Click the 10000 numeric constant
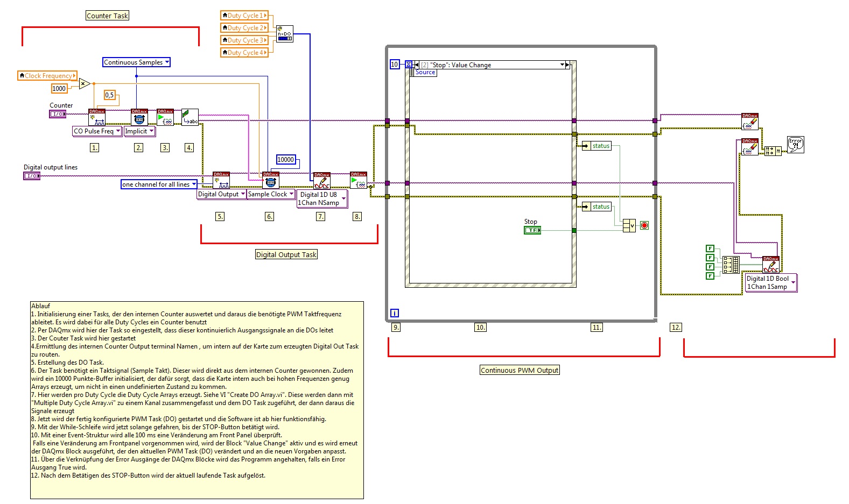This screenshot has width=849, height=504. (x=285, y=160)
